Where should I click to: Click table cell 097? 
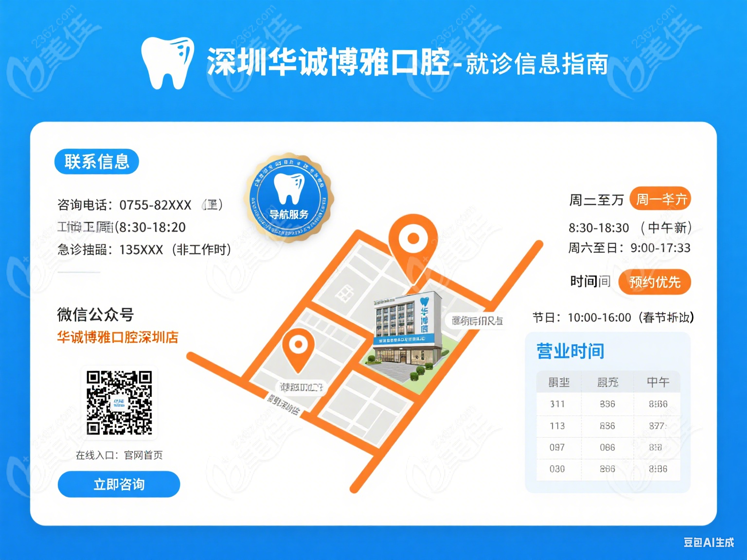(557, 447)
